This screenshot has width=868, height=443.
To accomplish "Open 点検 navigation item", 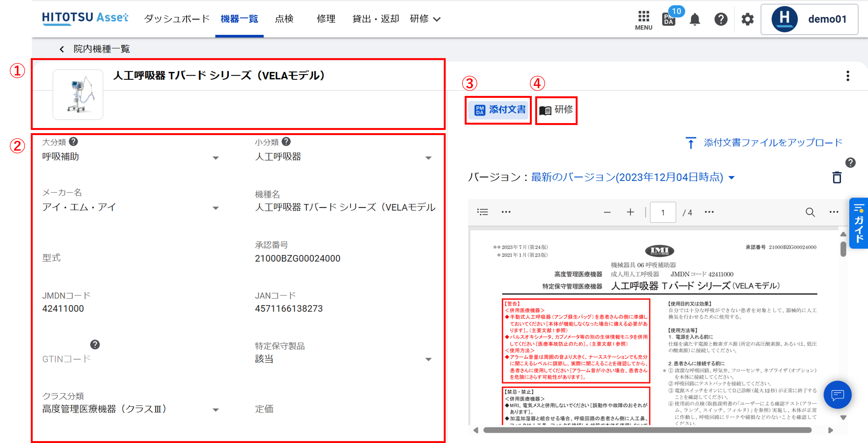I will tap(284, 19).
